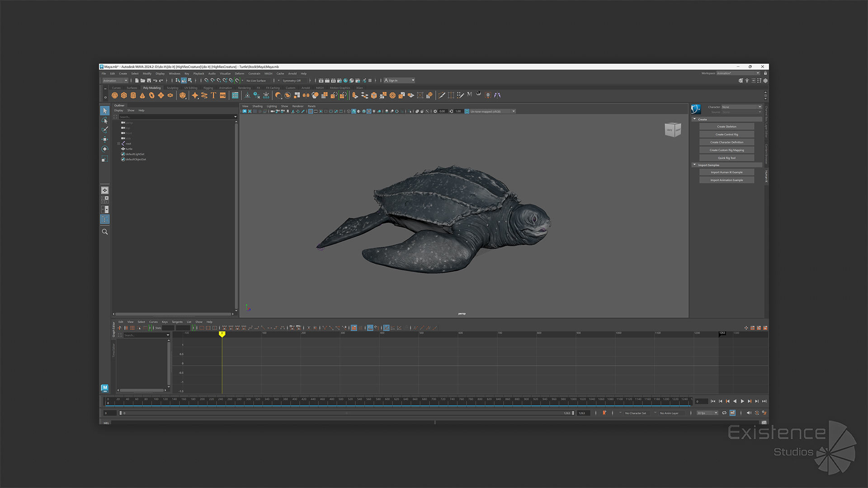This screenshot has width=868, height=488.
Task: Click the view cube in viewport
Action: [673, 130]
